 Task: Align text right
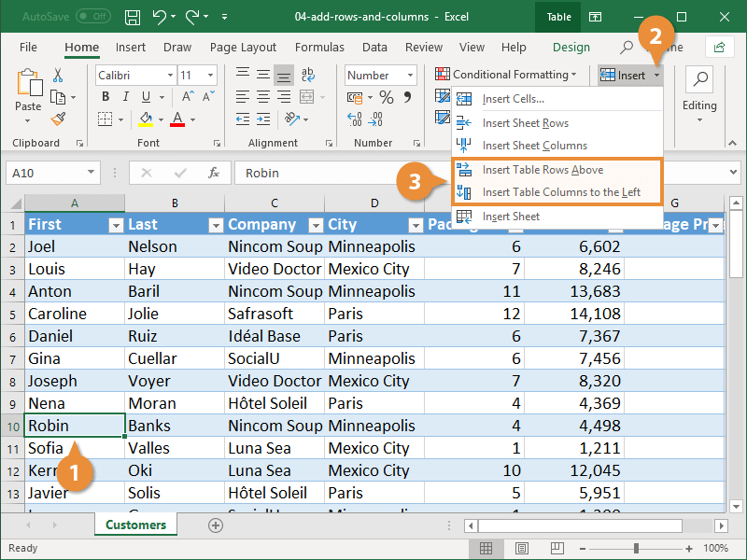(284, 97)
